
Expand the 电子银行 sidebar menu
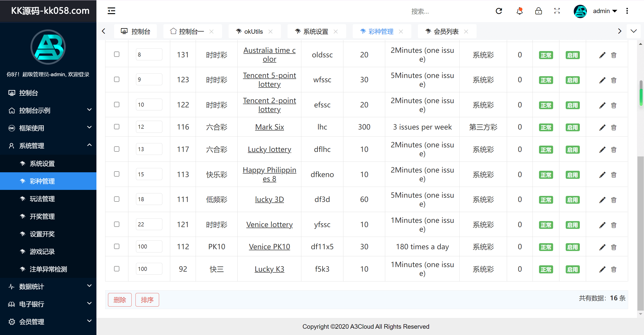[x=48, y=304]
